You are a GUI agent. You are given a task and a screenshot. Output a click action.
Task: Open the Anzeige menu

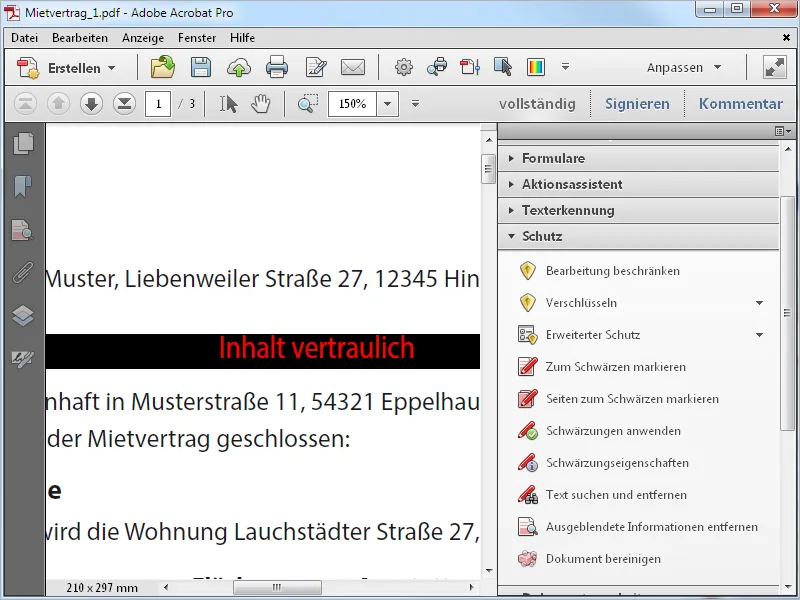(x=143, y=38)
